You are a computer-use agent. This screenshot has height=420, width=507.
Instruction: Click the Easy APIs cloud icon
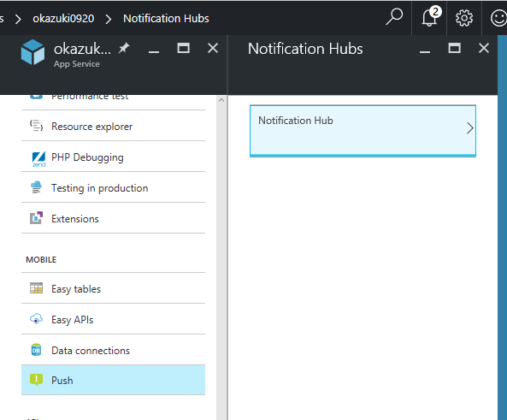click(x=36, y=319)
